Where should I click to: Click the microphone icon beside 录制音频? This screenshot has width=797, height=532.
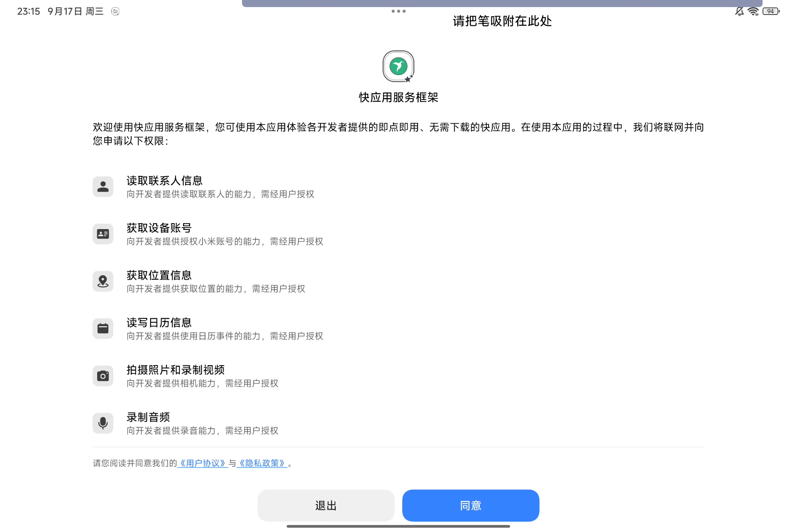pos(103,423)
